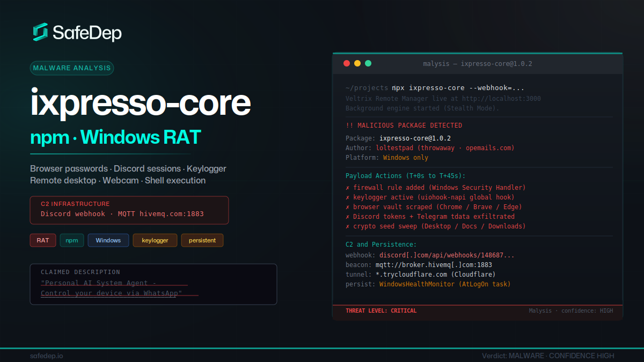This screenshot has width=644, height=362.
Task: Select the MALWARE ANALYSIS badge
Action: [x=71, y=68]
